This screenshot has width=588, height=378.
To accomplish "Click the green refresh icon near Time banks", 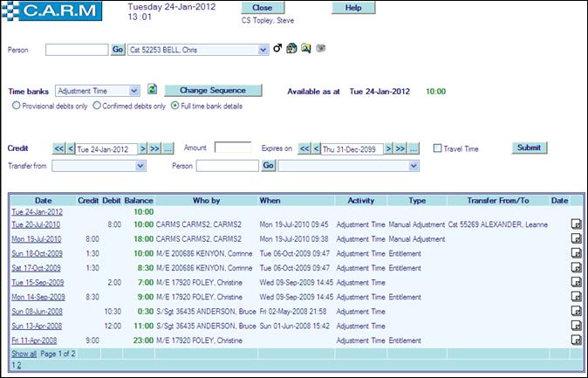I will tap(152, 90).
